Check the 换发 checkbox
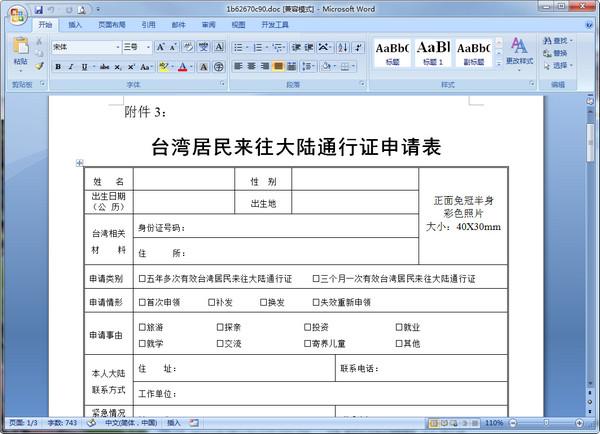The width and height of the screenshot is (600, 434). pyautogui.click(x=263, y=302)
